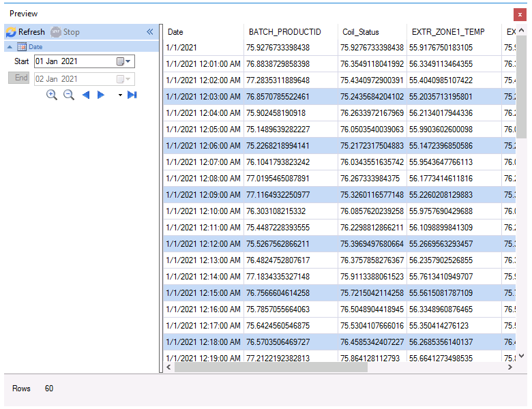Select the row 1/1/2021 12:03:00 AM
Image resolution: width=532 pixels, height=409 pixels.
(x=339, y=97)
